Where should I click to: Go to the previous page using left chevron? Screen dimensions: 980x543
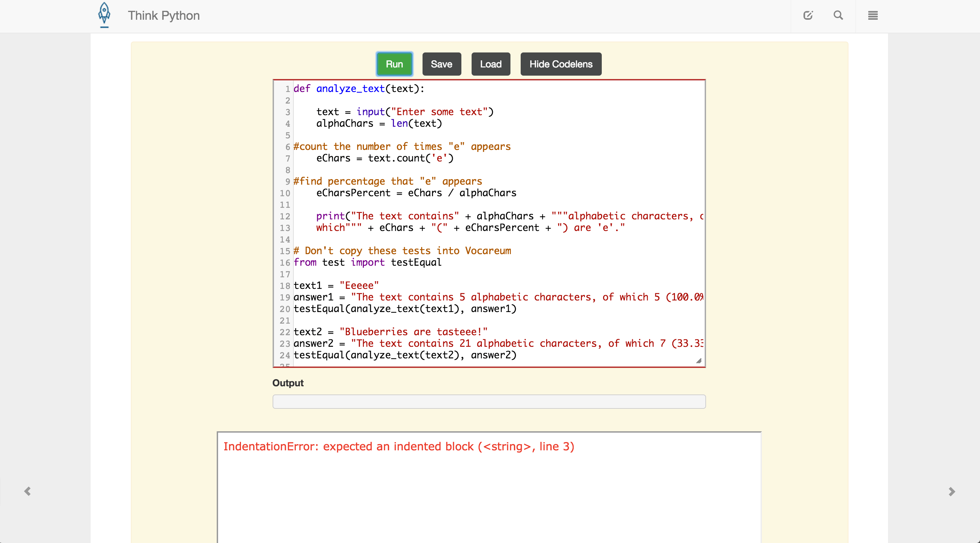coord(27,491)
